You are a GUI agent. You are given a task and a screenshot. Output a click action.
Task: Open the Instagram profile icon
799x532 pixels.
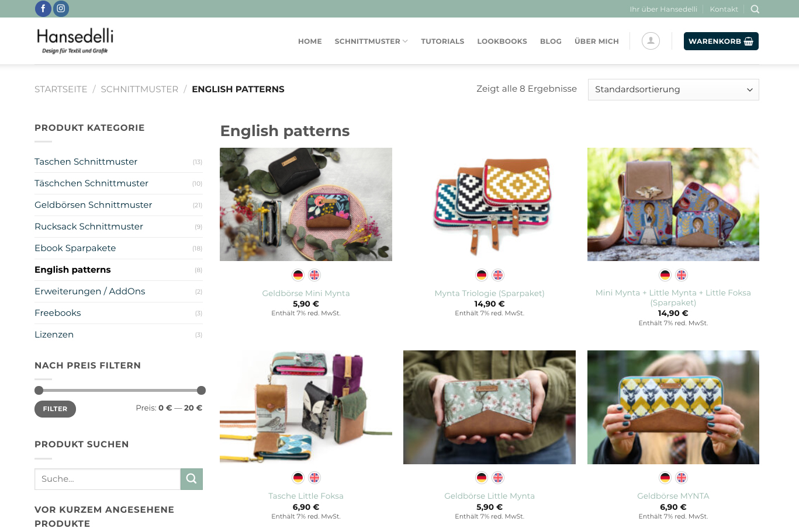61,9
